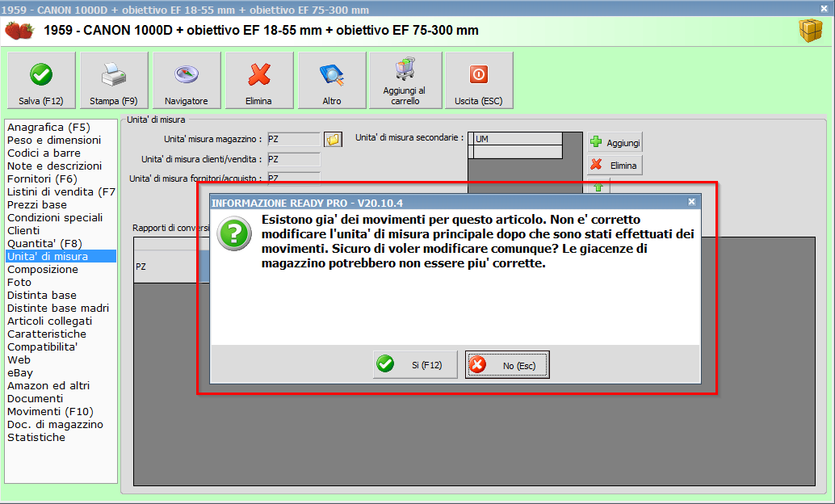Open Composizione section
This screenshot has height=504, width=835.
point(43,269)
